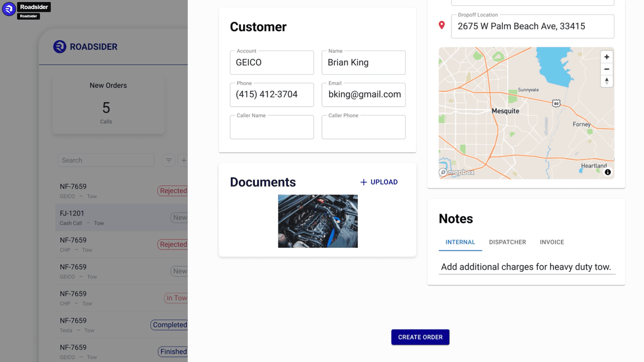This screenshot has height=362, width=644.
Task: Click the map info attribution icon
Action: click(608, 172)
